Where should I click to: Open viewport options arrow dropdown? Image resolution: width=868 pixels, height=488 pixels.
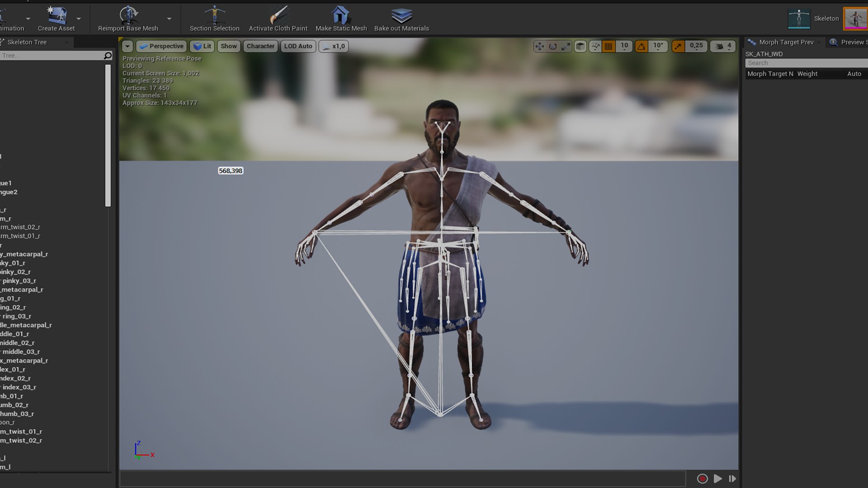[x=127, y=46]
